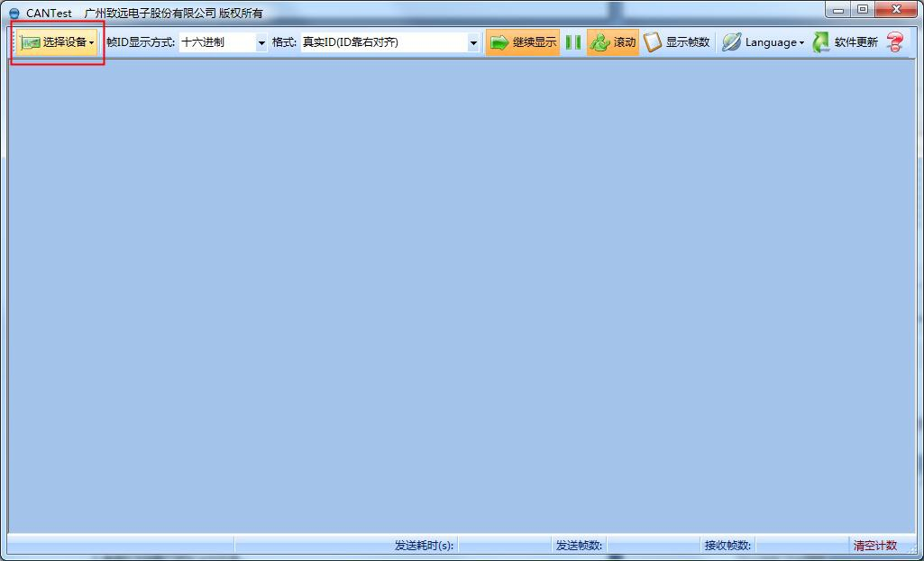
Task: Click 清空计数 to clear counters
Action: (874, 546)
